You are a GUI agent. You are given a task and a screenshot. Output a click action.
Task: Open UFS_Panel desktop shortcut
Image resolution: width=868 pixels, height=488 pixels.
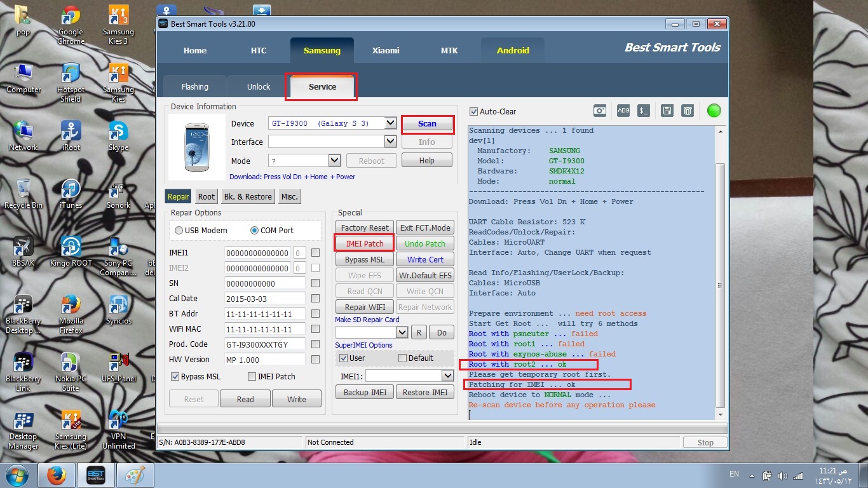[118, 367]
